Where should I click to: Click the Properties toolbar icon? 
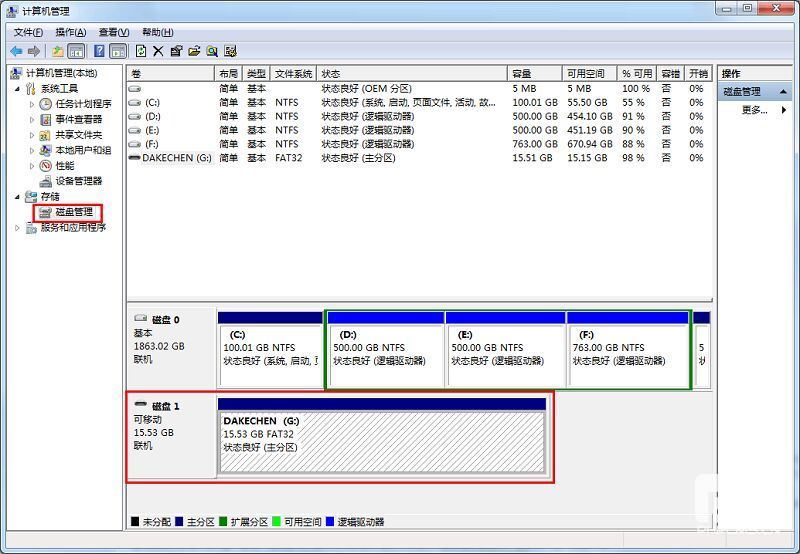[x=176, y=51]
